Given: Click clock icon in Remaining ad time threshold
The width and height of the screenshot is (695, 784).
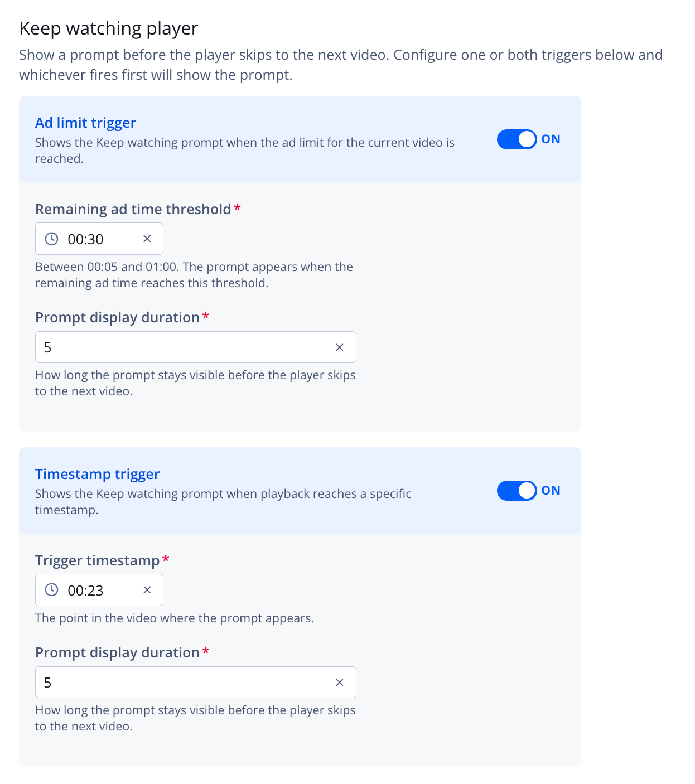Looking at the screenshot, I should click(x=51, y=239).
